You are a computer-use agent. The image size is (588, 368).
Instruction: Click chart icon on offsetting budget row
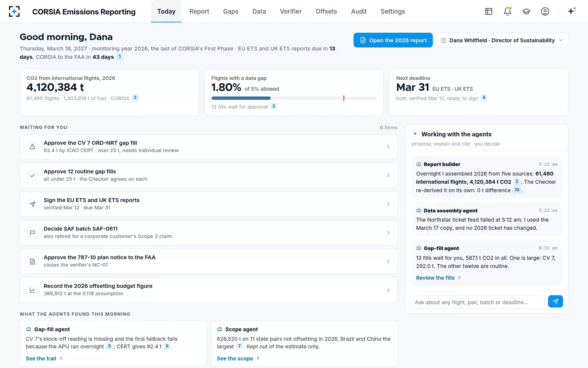[x=32, y=290]
